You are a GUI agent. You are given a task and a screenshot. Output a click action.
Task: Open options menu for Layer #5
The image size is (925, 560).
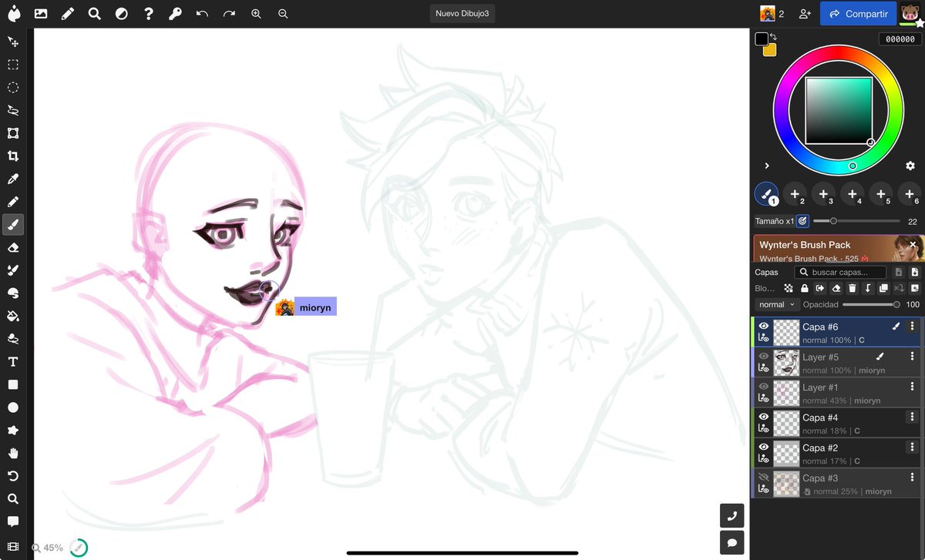tap(912, 357)
